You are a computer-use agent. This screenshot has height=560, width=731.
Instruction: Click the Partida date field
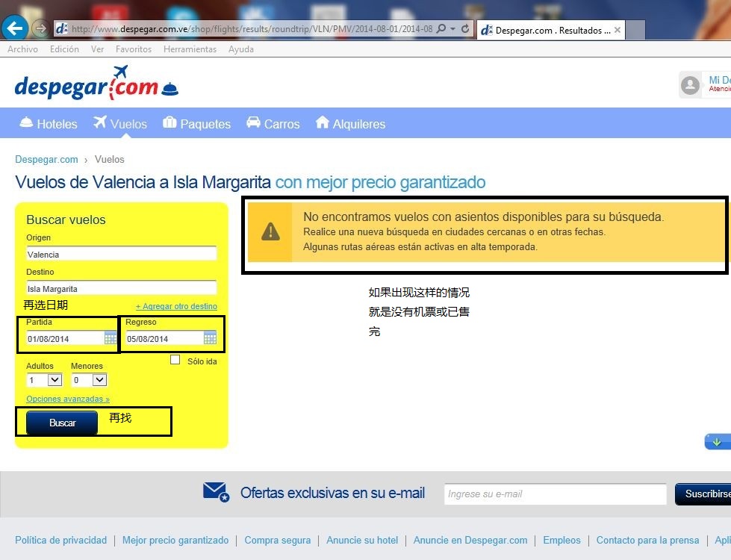point(65,338)
